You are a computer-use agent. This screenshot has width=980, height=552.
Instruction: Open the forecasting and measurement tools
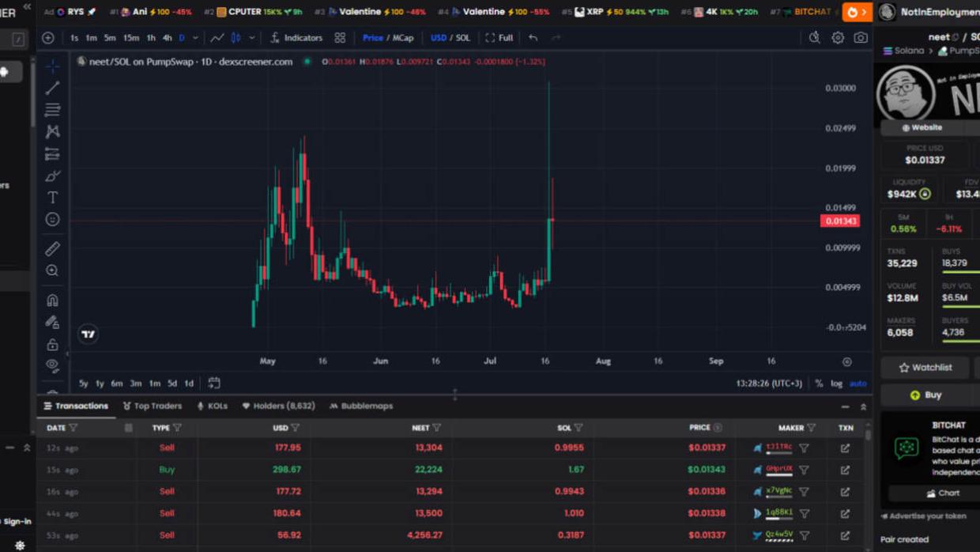[x=52, y=153]
